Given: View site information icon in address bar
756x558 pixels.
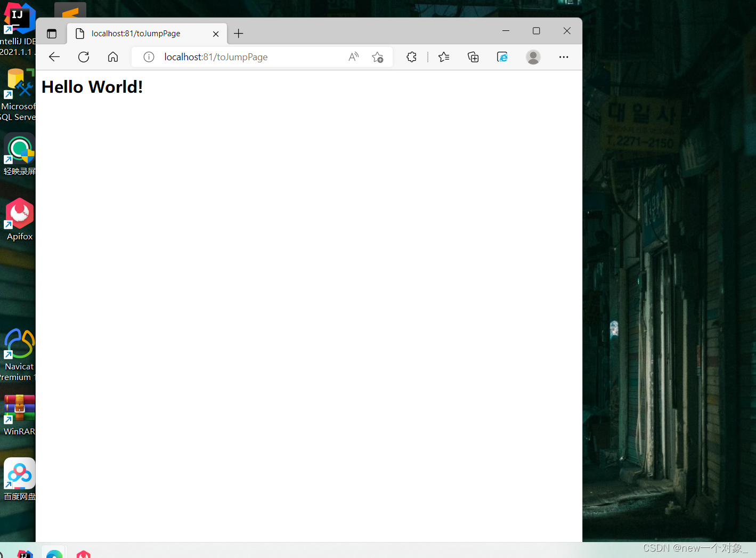Looking at the screenshot, I should pos(149,57).
